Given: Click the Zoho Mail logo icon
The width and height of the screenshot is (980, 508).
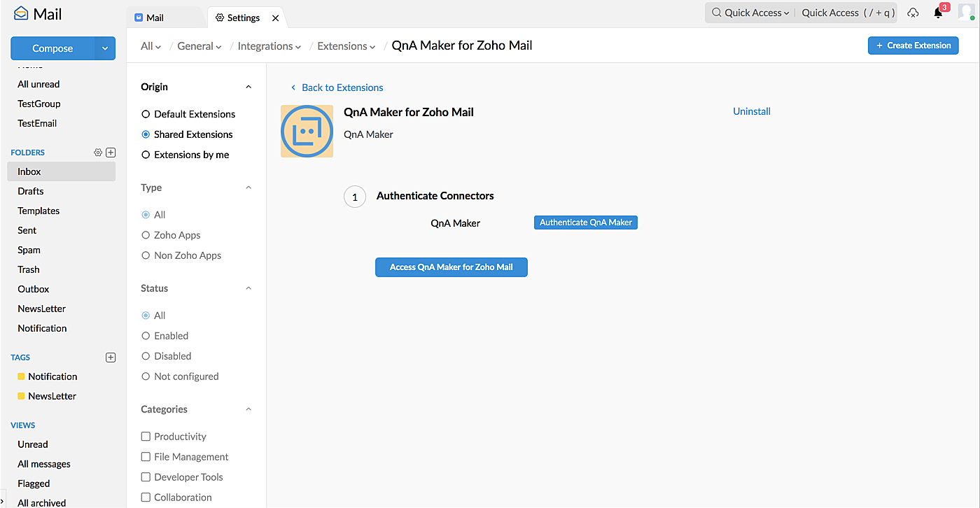Looking at the screenshot, I should tap(21, 13).
